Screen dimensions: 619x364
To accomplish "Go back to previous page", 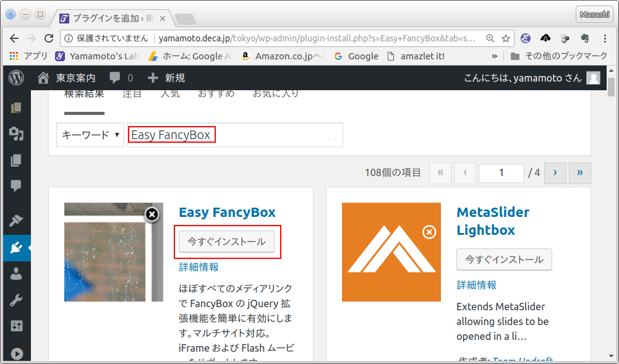I will (14, 38).
